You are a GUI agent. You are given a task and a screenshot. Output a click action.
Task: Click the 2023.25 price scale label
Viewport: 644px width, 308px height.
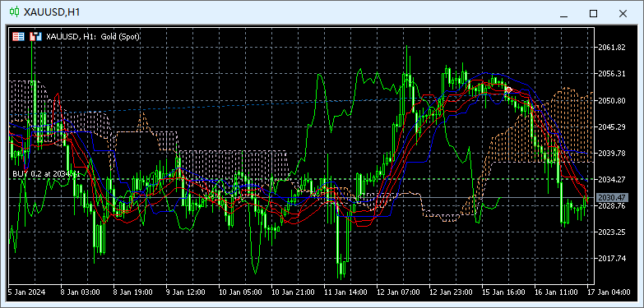pos(612,232)
